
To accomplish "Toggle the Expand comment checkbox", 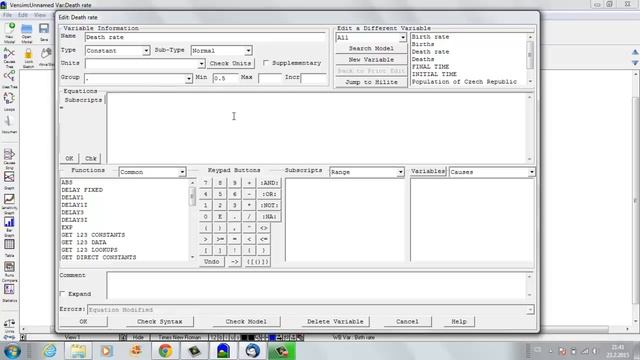I will pyautogui.click(x=62, y=293).
